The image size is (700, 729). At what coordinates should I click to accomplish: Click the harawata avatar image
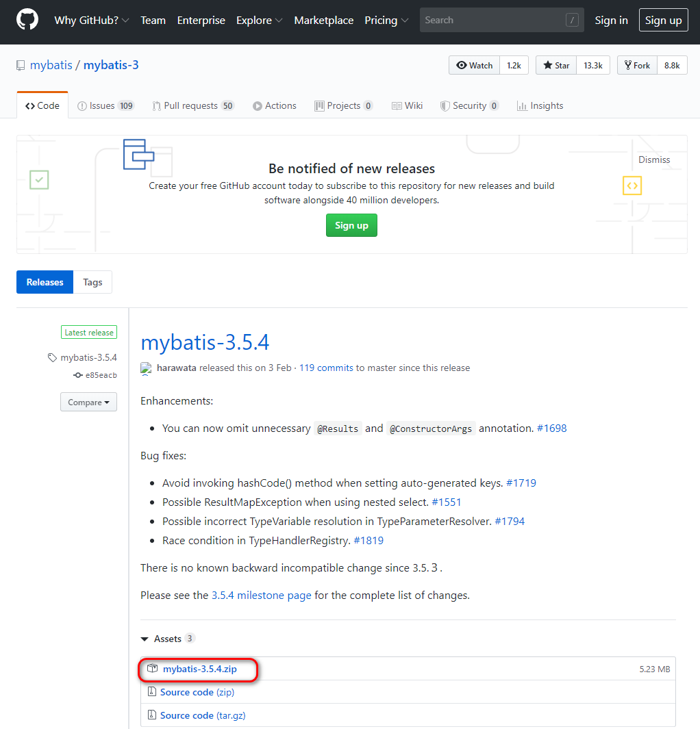[146, 368]
